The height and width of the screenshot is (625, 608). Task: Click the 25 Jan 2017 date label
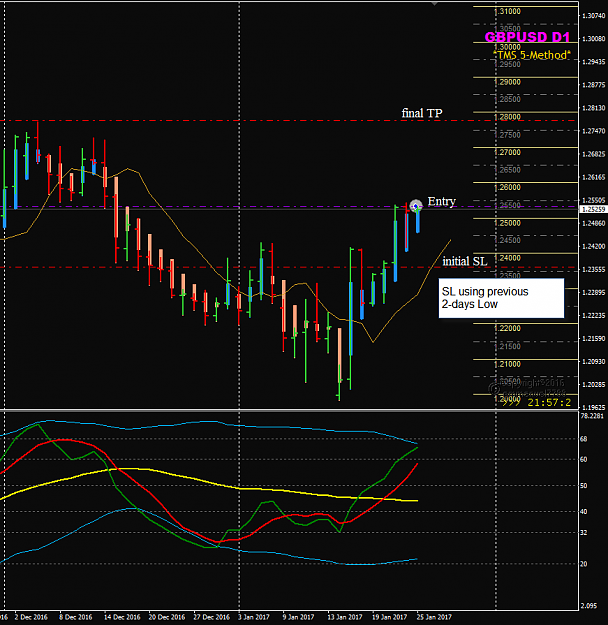[434, 617]
